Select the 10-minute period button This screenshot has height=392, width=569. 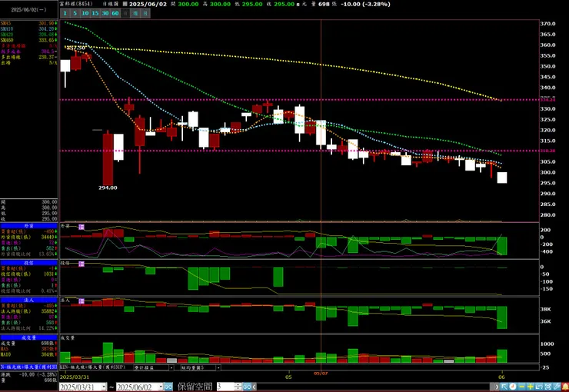[85, 13]
